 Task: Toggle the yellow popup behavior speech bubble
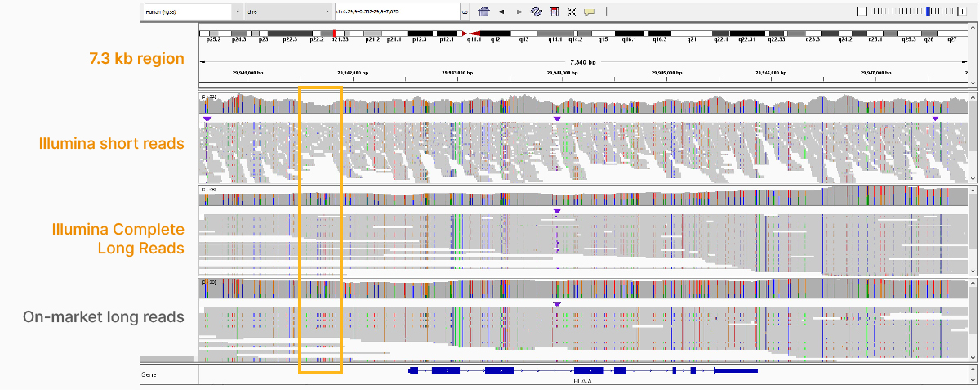(589, 12)
